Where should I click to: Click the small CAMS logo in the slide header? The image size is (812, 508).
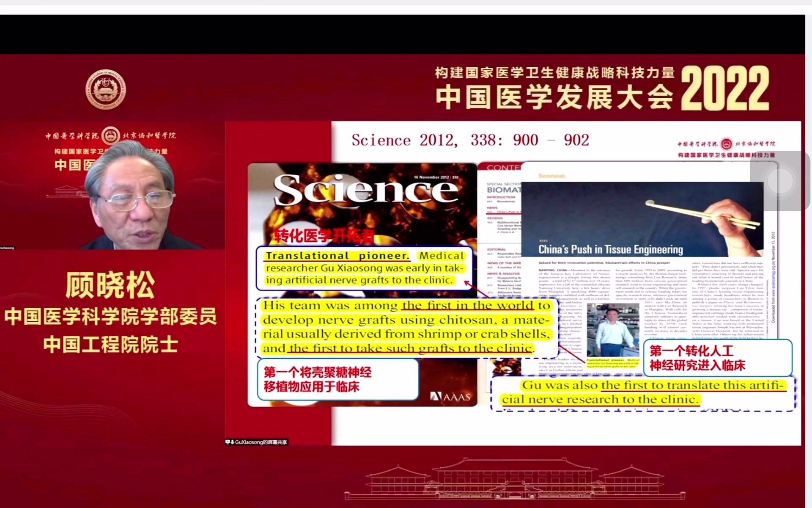pos(726,144)
